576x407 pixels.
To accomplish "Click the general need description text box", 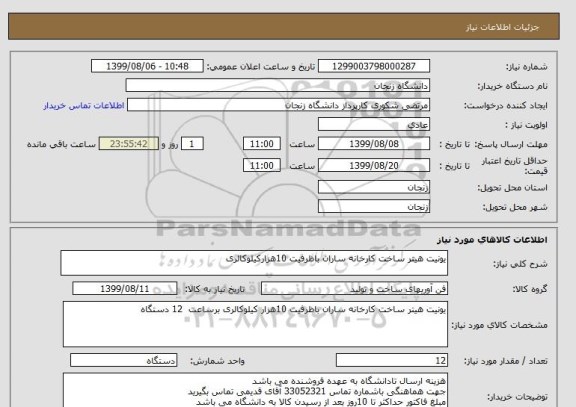I will (254, 263).
